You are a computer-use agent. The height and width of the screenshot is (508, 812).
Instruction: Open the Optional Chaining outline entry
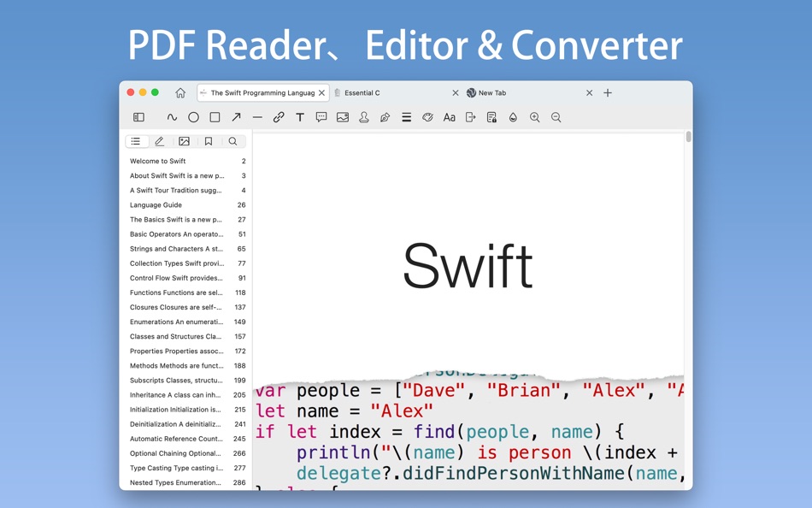[x=187, y=453]
